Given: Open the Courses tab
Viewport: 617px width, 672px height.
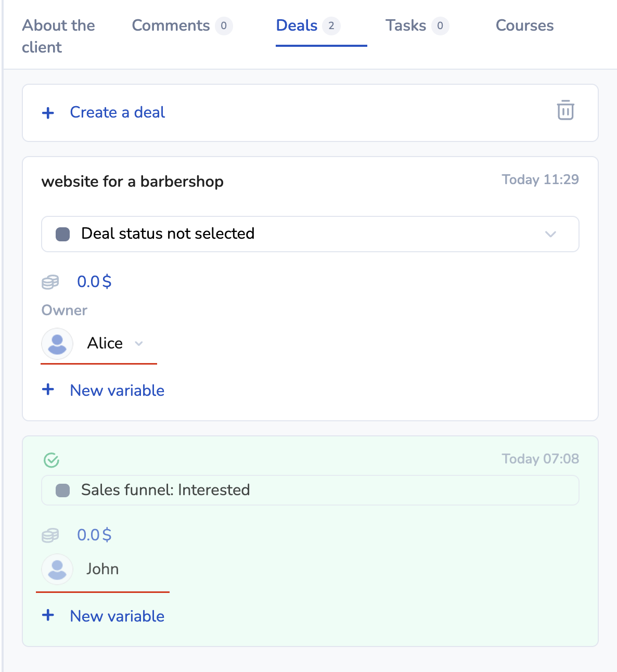Looking at the screenshot, I should [524, 25].
